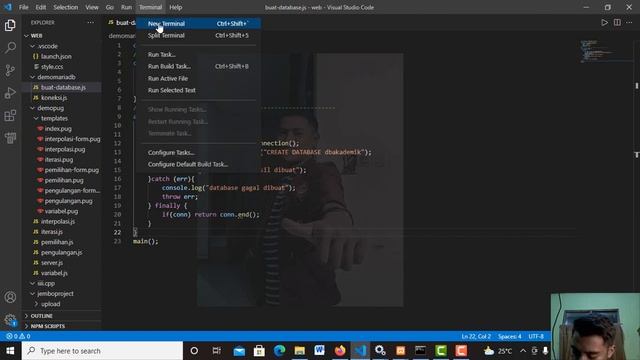Viewport: 640px width, 360px height.
Task: Open Mail app on taskbar
Action: click(x=239, y=351)
